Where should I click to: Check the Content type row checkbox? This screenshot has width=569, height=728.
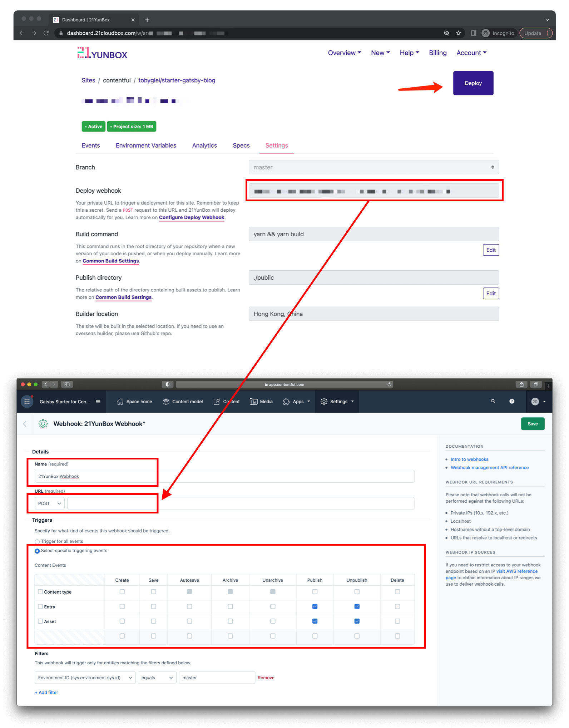pyautogui.click(x=40, y=592)
